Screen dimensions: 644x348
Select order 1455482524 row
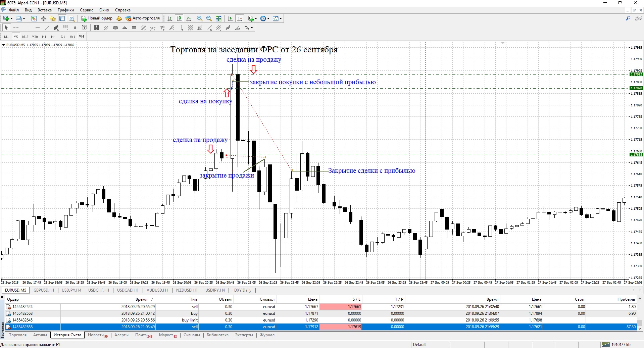pos(321,307)
